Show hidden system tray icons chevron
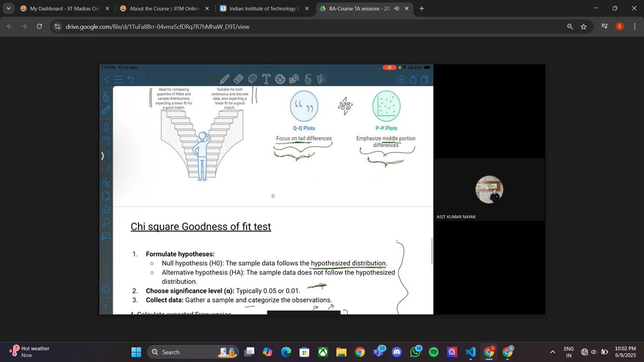644x362 pixels. pos(552,352)
